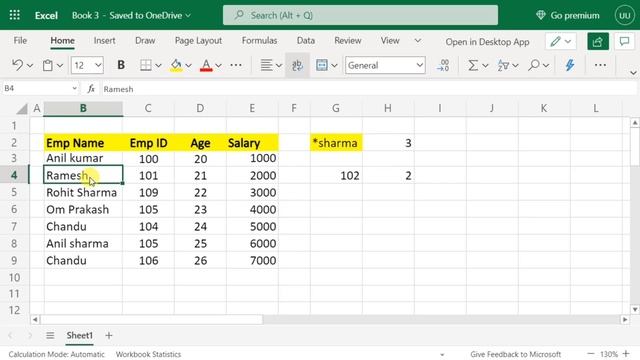Click the text alignment icon
Image resolution: width=640 pixels, height=360 pixels.
tap(266, 65)
